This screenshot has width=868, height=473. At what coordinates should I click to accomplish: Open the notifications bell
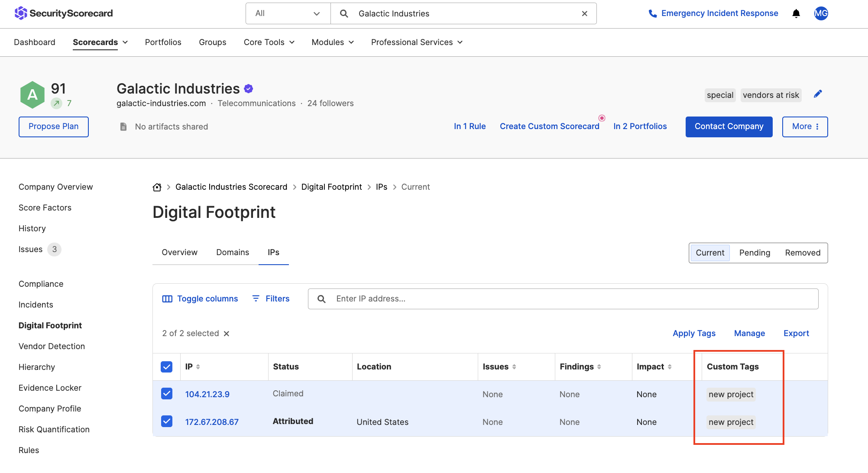click(x=796, y=13)
